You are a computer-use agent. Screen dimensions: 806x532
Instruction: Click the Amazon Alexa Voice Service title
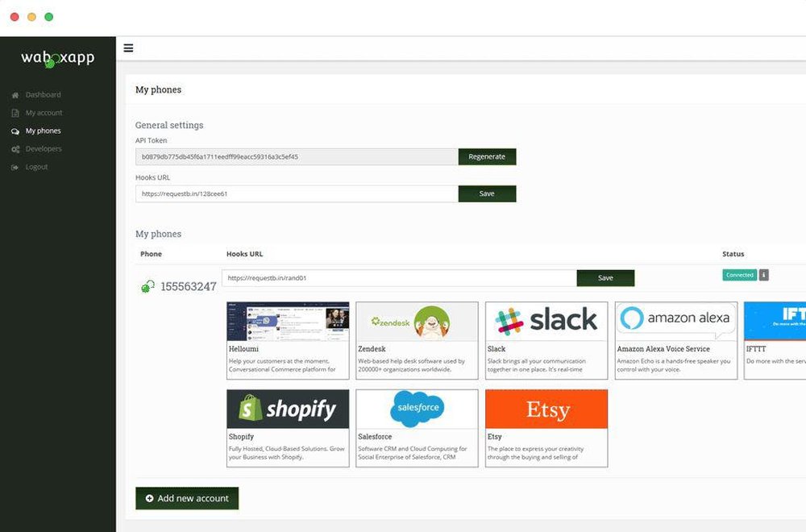coord(663,349)
